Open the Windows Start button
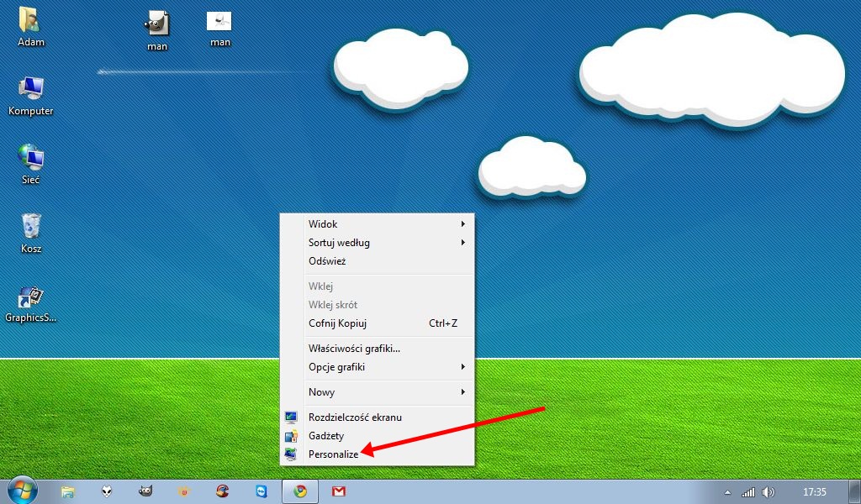 (22, 491)
